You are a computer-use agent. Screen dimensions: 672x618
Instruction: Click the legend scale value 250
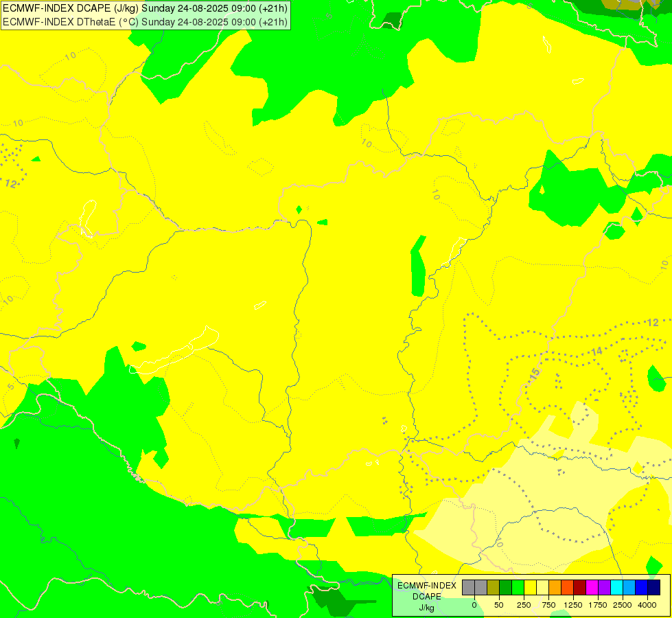[524, 605]
